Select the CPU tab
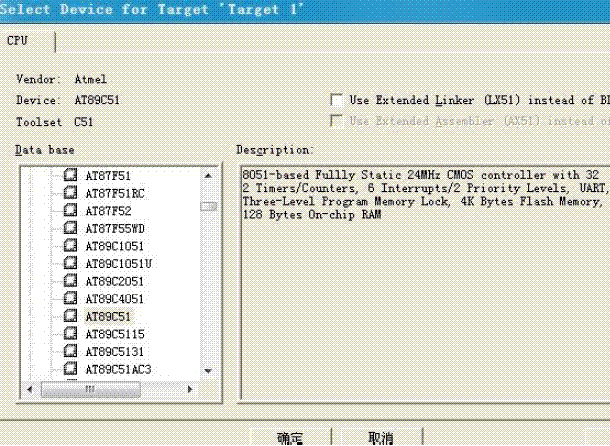Image resolution: width=610 pixels, height=446 pixels. pos(17,40)
